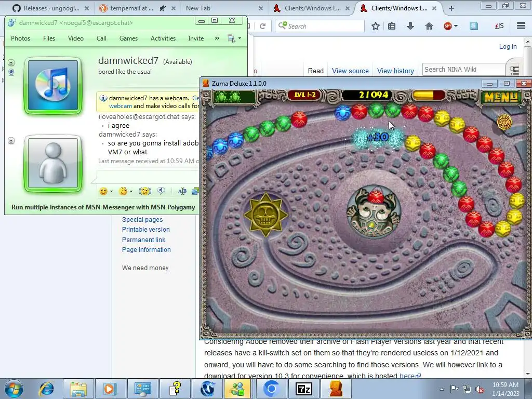The width and height of the screenshot is (532, 399).
Task: Click the volume muted tray icon
Action: [480, 389]
